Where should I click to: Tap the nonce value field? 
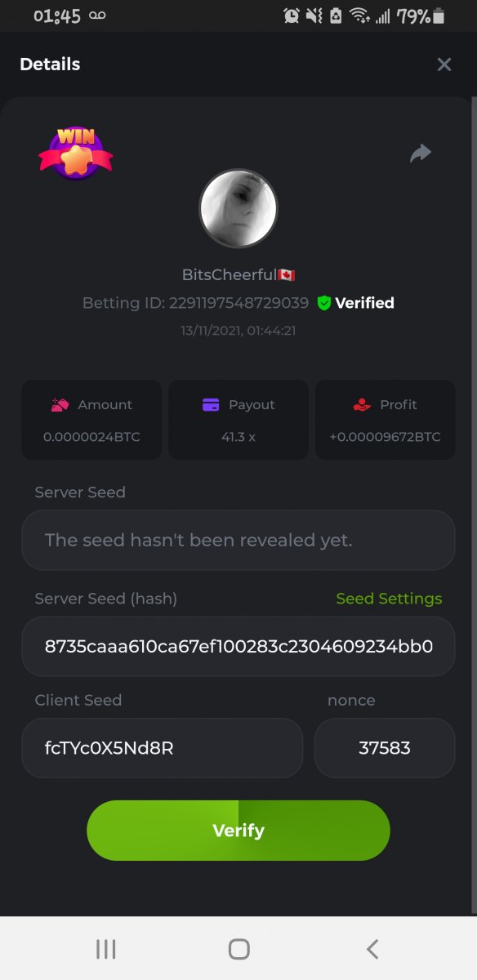pyautogui.click(x=385, y=747)
